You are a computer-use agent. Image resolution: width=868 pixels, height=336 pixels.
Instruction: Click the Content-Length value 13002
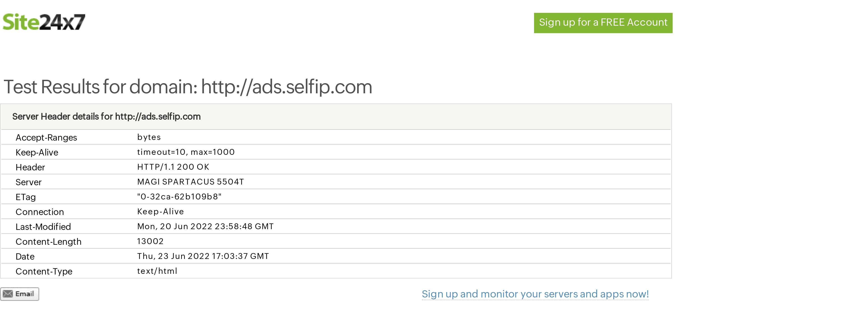pos(150,241)
